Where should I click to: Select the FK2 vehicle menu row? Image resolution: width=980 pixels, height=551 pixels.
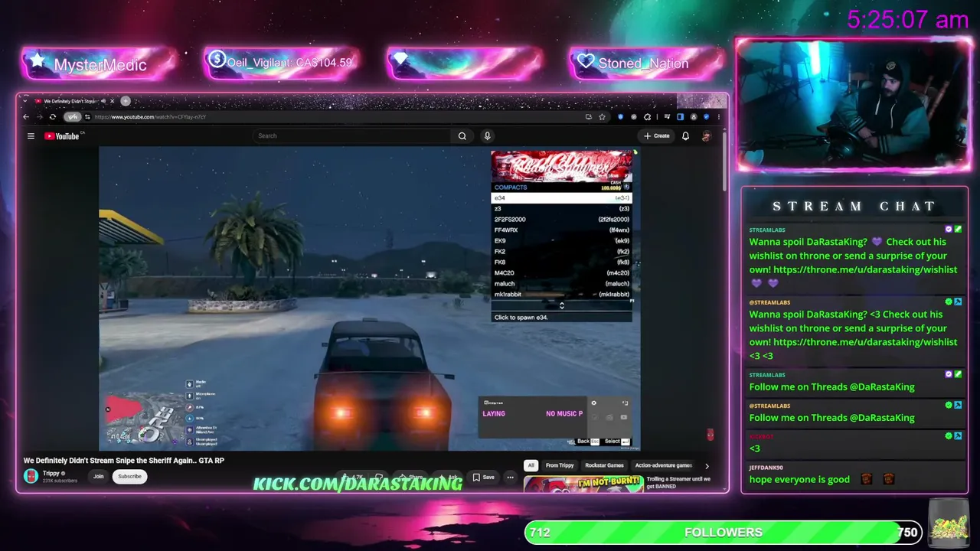(561, 252)
